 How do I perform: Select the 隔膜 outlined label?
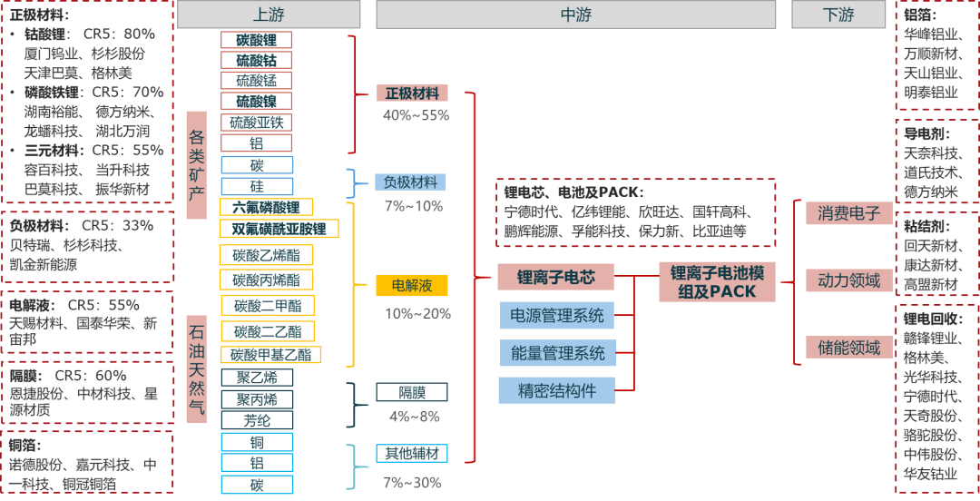(412, 393)
